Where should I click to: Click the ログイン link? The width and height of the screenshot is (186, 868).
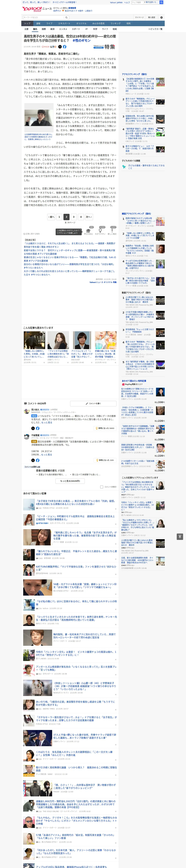coord(57,11)
